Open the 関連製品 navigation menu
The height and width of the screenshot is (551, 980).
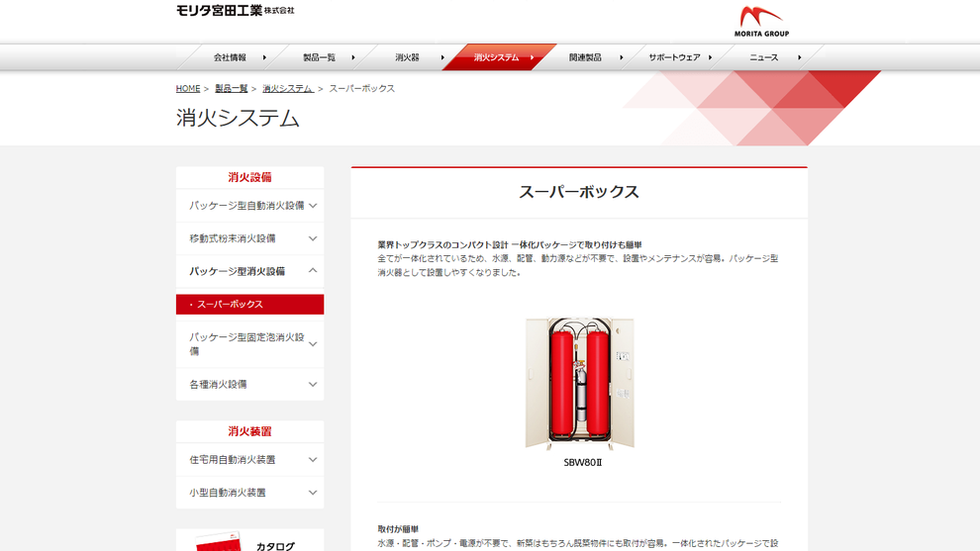click(x=585, y=57)
